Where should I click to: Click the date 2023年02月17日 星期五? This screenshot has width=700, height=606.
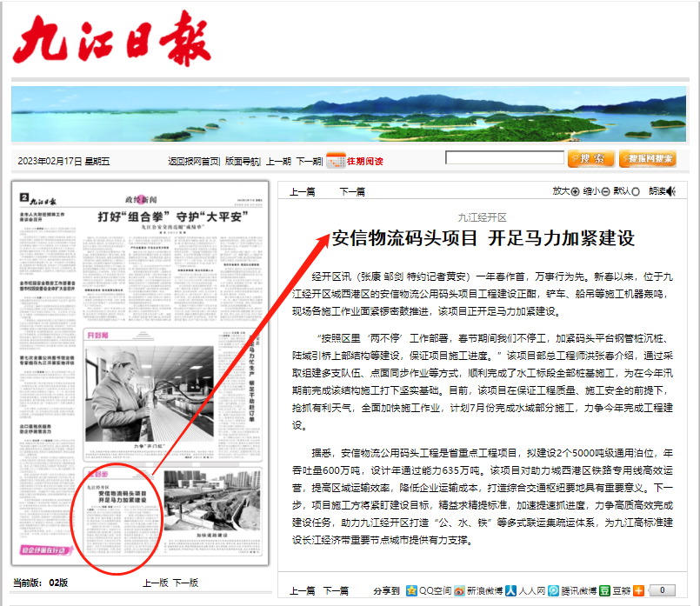point(63,161)
